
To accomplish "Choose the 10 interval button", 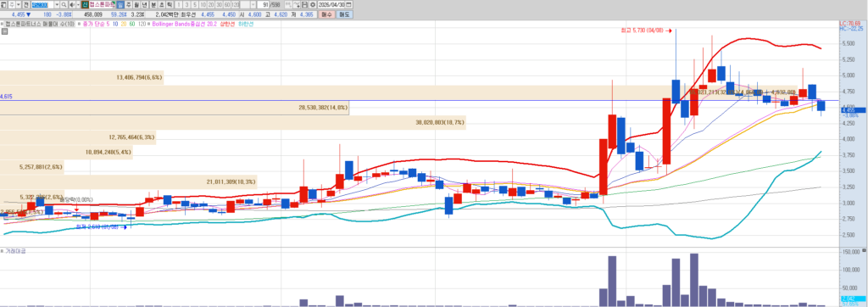I will click(x=203, y=4).
